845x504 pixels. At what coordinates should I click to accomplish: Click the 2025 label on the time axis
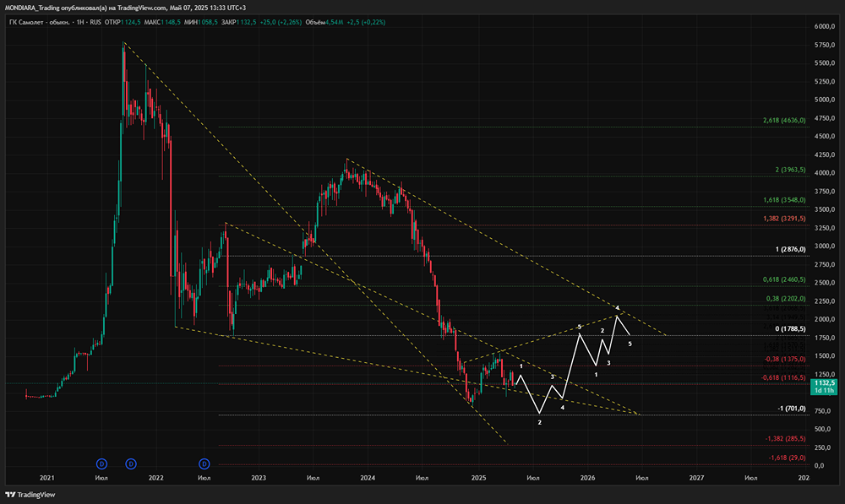point(478,478)
